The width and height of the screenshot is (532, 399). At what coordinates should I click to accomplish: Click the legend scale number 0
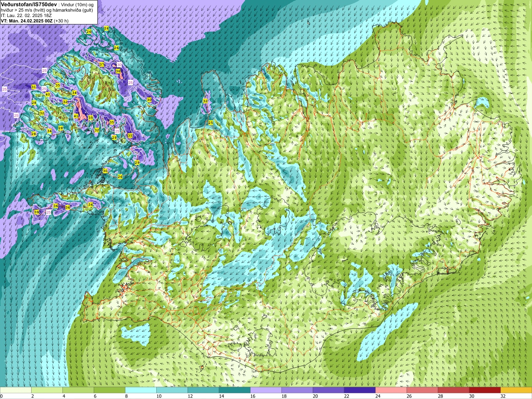(x=2, y=396)
